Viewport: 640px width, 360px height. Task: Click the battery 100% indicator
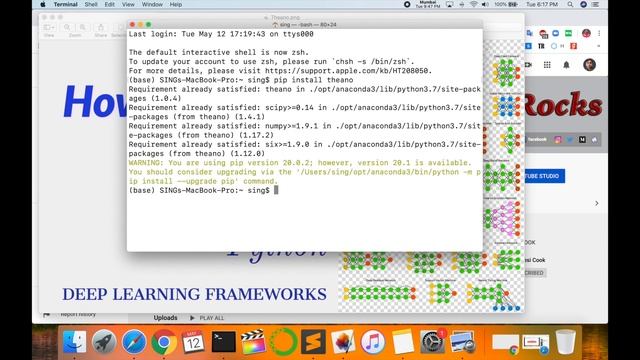tap(506, 4)
